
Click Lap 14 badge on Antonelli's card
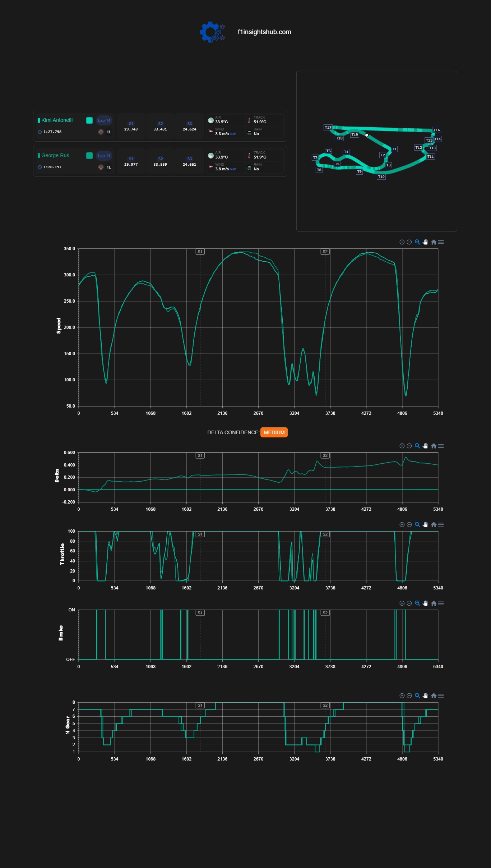pos(104,120)
